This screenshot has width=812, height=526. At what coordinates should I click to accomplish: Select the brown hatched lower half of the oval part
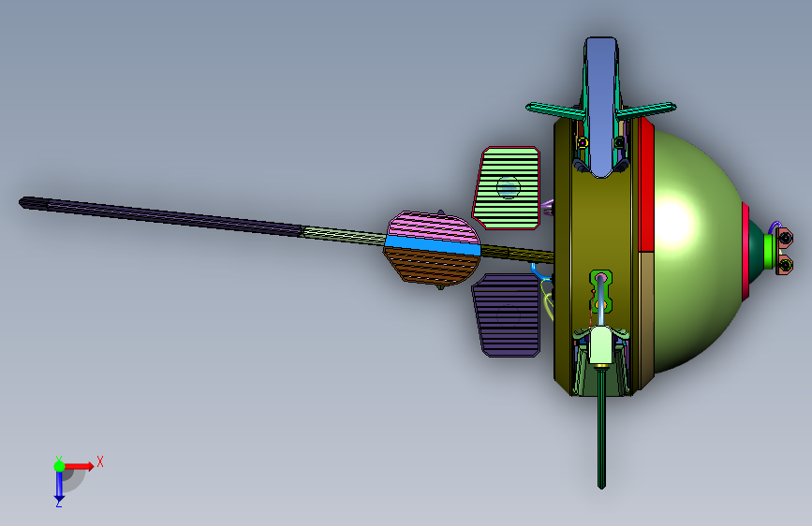coord(431,266)
